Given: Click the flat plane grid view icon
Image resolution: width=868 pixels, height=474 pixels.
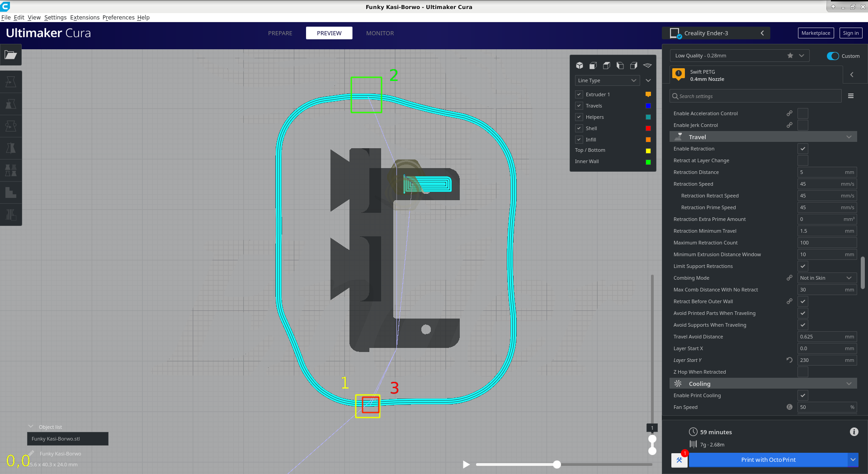Looking at the screenshot, I should pyautogui.click(x=647, y=66).
